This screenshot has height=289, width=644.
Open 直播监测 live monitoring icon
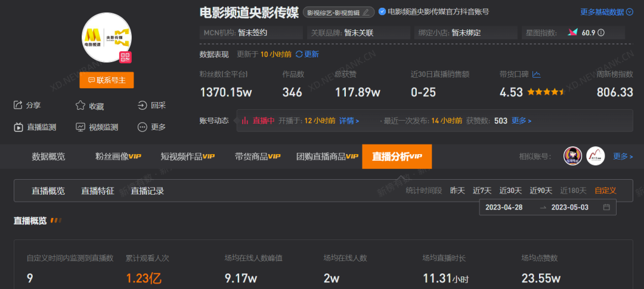[x=18, y=127]
